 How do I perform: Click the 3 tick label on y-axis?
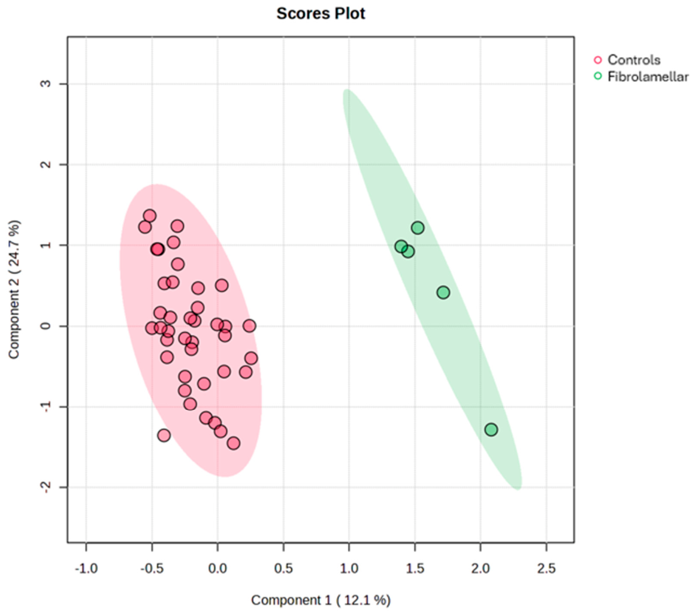[x=46, y=84]
